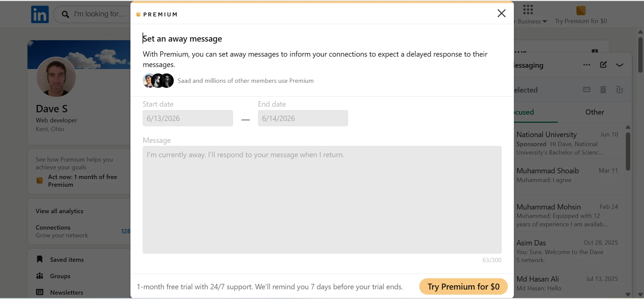Open Dave S profile name link
Screen dimensions: 644x299
(52, 109)
